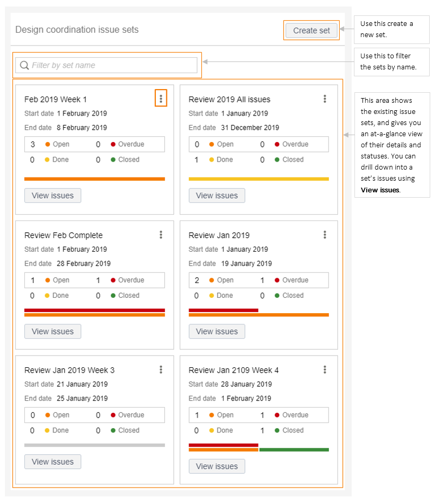Click the search magnifier icon in filter box
Screen dimensions: 435x504
(24, 65)
